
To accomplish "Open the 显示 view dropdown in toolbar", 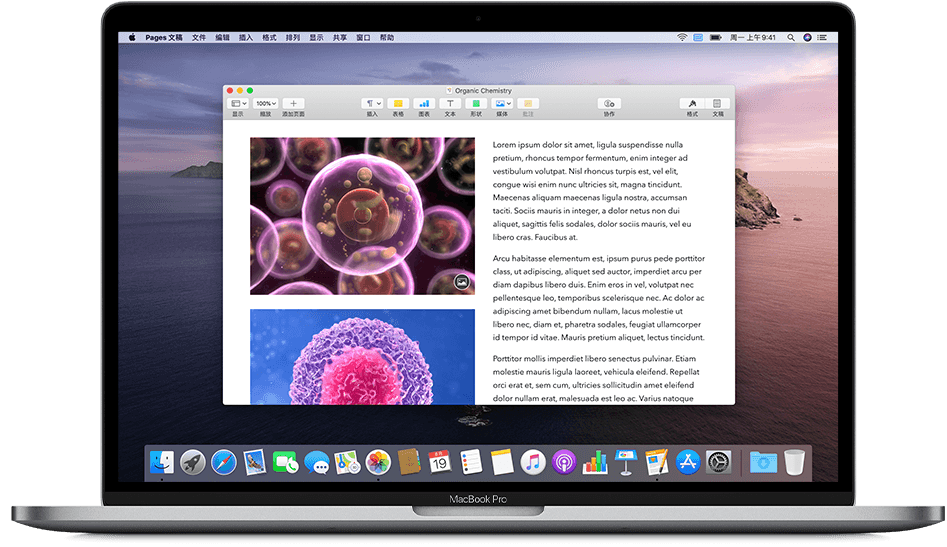I will [239, 104].
